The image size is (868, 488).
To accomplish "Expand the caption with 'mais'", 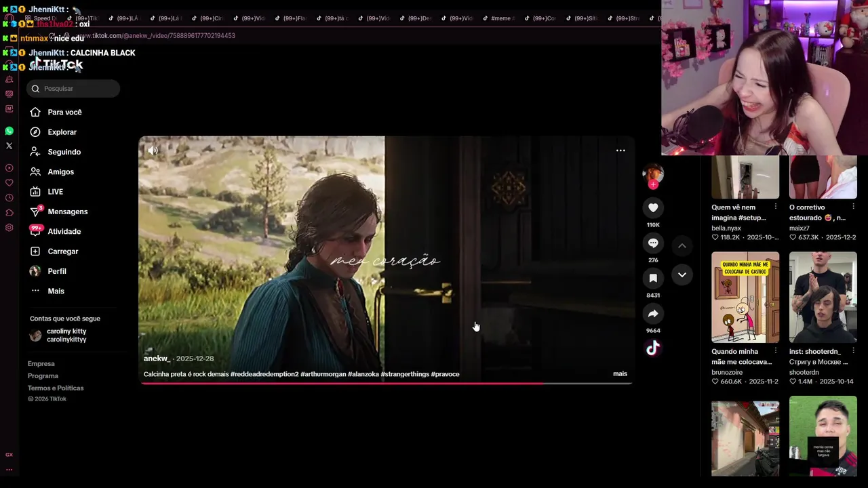I will [620, 373].
